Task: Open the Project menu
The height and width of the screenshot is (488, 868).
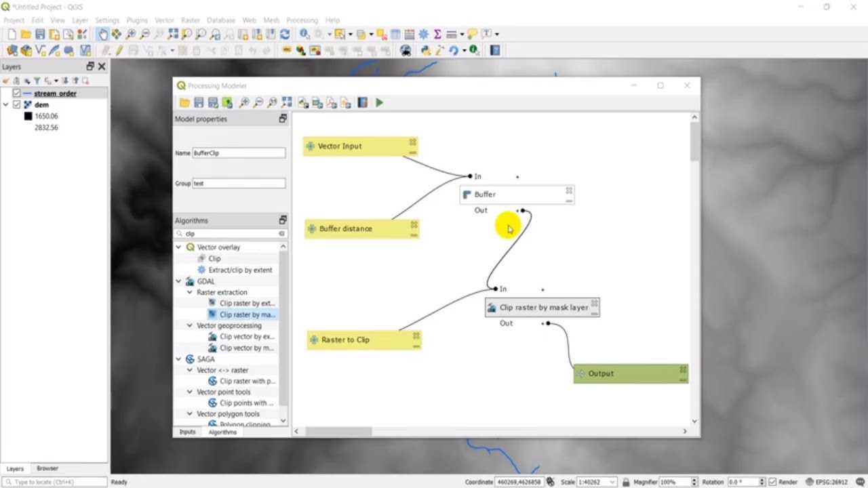Action: (x=14, y=20)
